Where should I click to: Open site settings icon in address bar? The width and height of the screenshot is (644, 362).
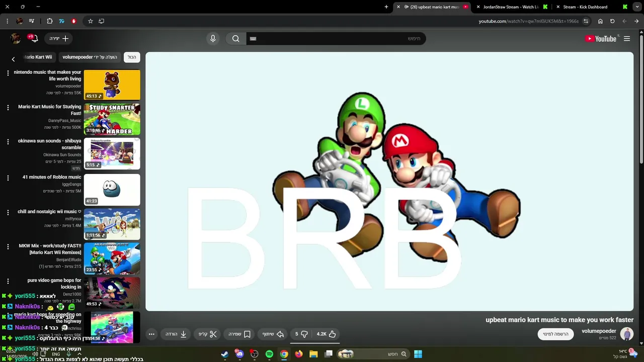pos(586,21)
